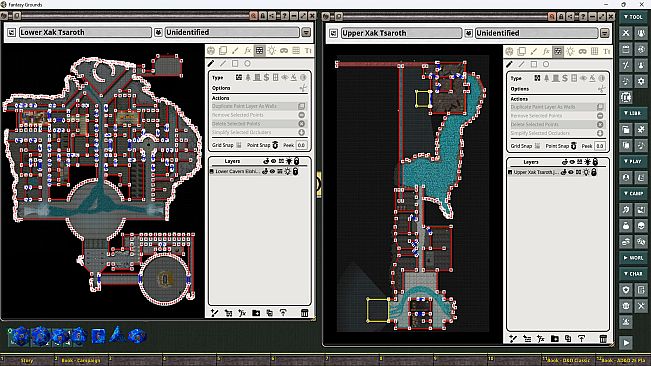The height and width of the screenshot is (366, 651).
Task: Select the circle draw tool in Lower Xak Tsaroth
Action: (x=247, y=63)
